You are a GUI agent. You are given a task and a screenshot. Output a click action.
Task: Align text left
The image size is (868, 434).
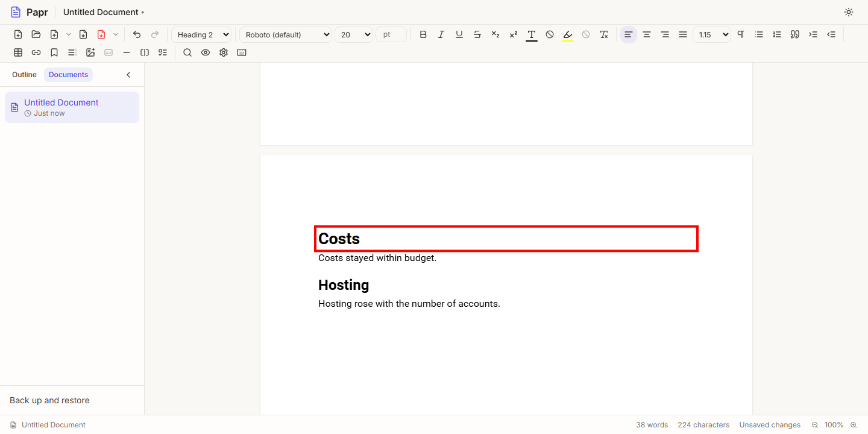click(x=629, y=34)
